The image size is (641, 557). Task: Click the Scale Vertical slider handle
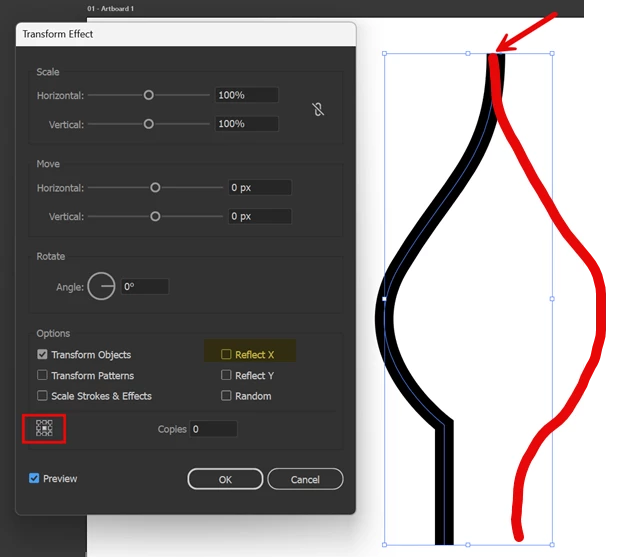149,124
